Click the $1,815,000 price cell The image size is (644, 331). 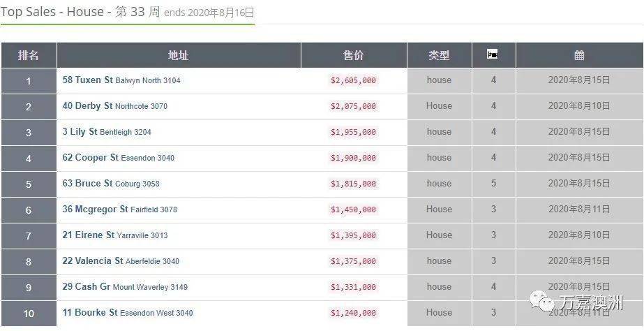click(x=353, y=184)
